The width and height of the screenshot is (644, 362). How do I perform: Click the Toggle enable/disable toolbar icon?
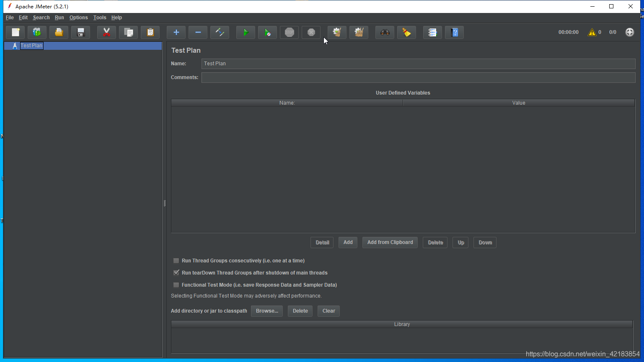(220, 32)
